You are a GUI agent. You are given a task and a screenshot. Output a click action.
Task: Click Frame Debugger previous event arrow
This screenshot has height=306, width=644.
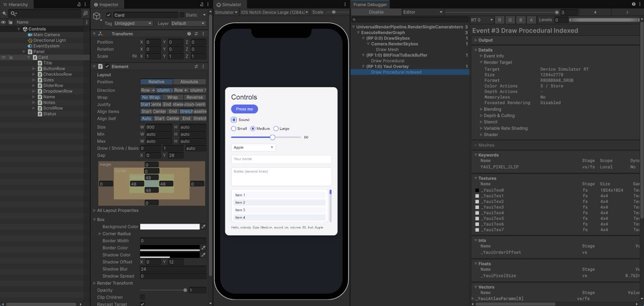[x=596, y=12]
